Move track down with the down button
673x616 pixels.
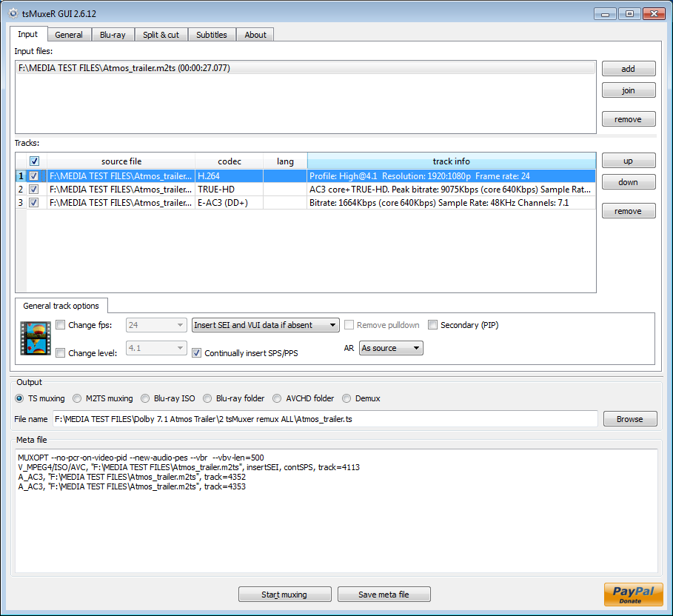coord(629,182)
